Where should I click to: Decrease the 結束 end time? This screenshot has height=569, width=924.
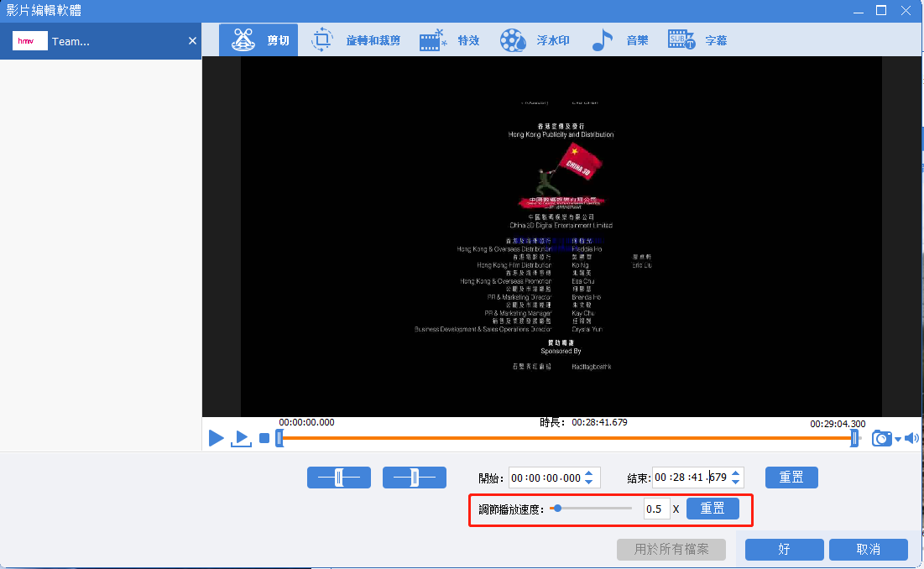[x=735, y=483]
